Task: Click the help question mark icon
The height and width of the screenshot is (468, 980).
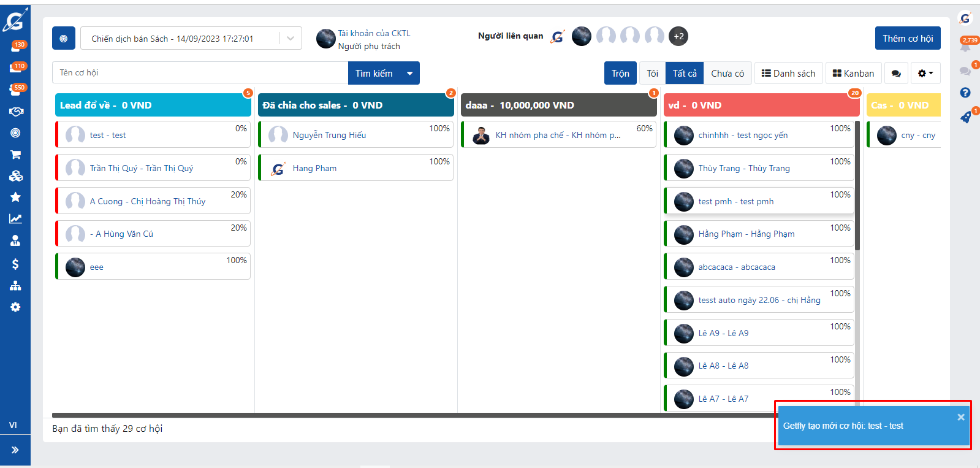Action: pyautogui.click(x=965, y=93)
